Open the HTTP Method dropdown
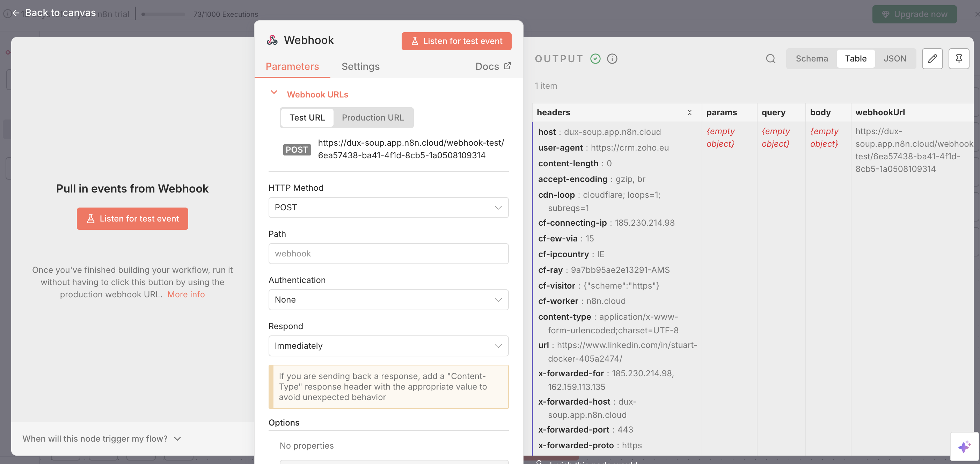This screenshot has width=980, height=464. coord(388,208)
